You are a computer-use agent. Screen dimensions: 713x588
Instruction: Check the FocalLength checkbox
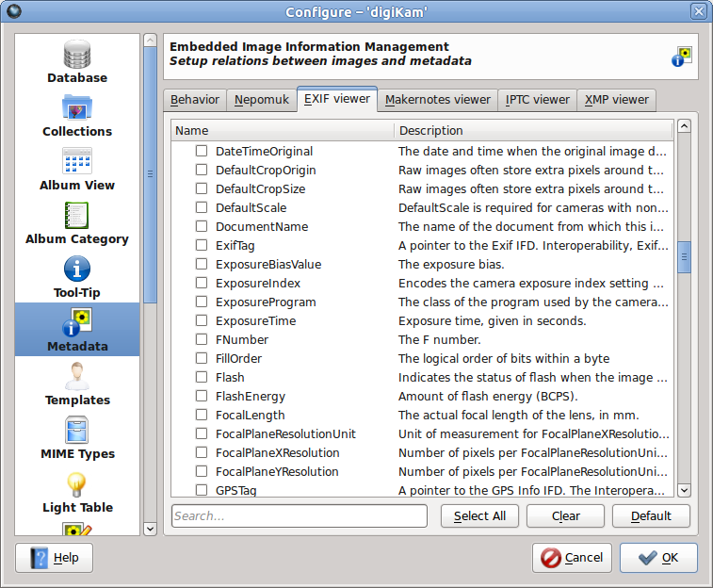pos(202,415)
